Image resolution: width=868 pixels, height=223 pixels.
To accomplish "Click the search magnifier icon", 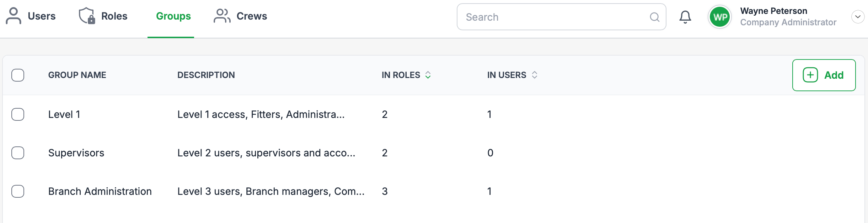I will pyautogui.click(x=654, y=17).
